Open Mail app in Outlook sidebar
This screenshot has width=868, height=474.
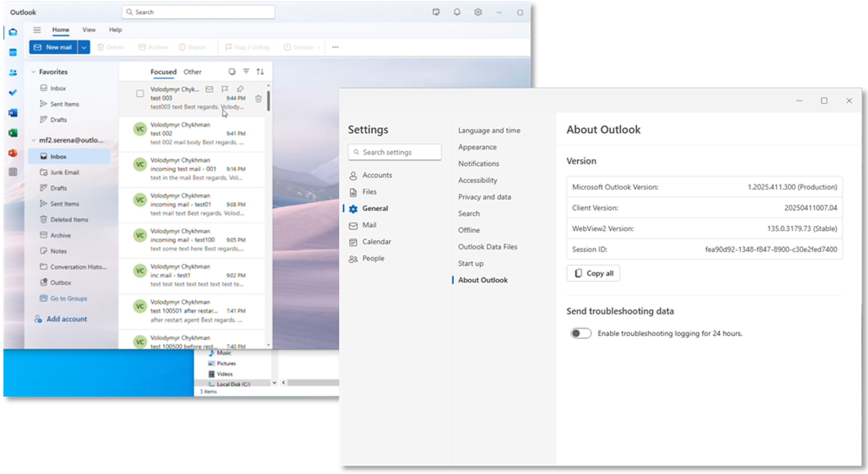pos(13,32)
